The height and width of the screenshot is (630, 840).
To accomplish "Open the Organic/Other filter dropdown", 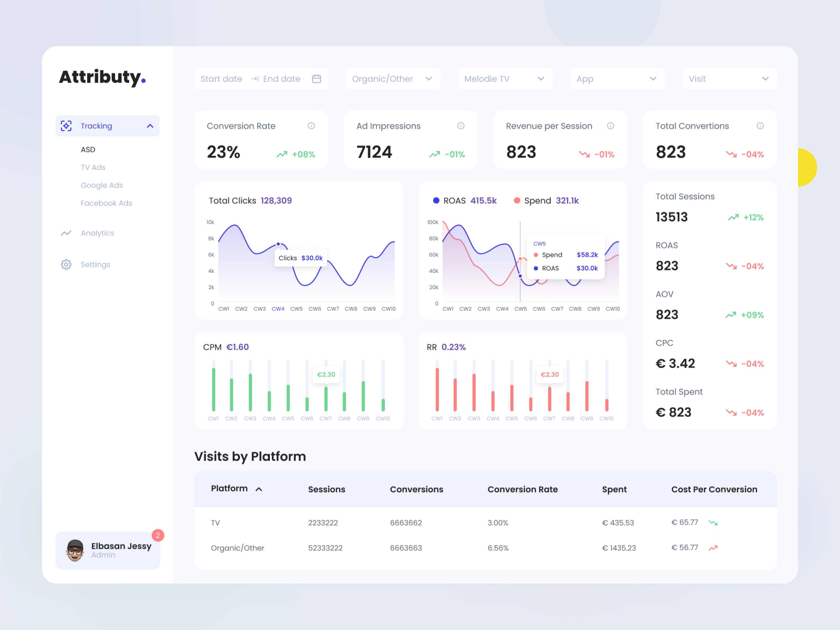I will (392, 78).
